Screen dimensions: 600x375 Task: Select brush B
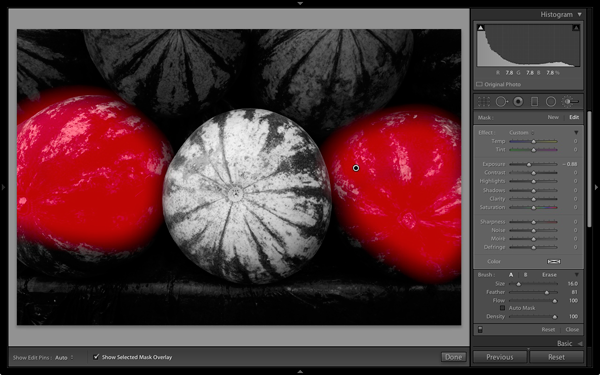525,275
